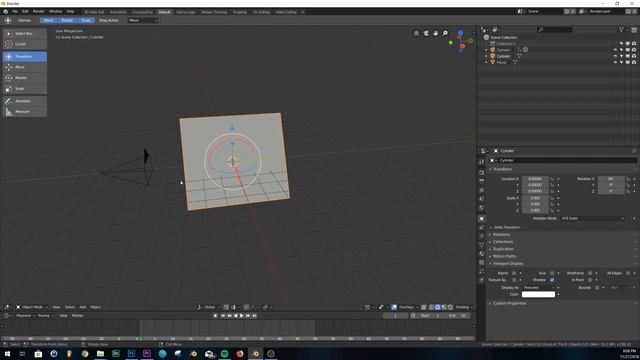Open the Display As Textured dropdown
The width and height of the screenshot is (640, 360).
click(539, 287)
